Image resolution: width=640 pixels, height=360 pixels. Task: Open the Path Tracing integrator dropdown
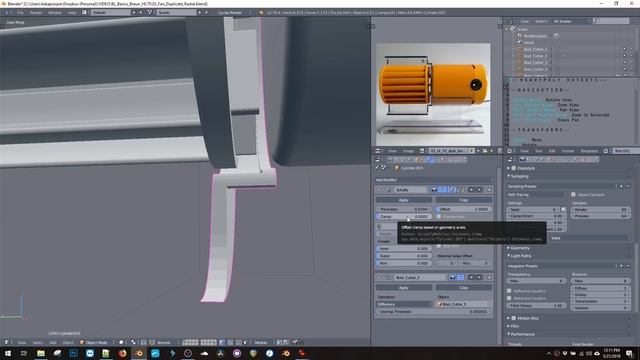point(536,195)
